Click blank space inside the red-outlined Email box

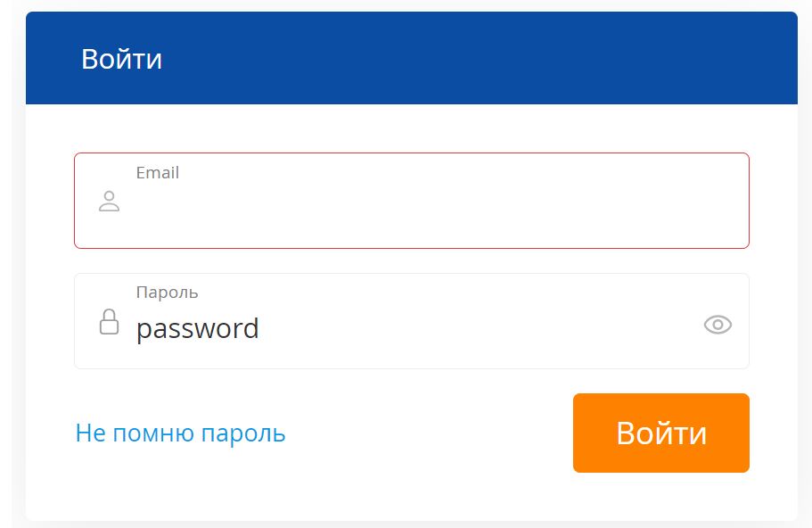coord(440,212)
